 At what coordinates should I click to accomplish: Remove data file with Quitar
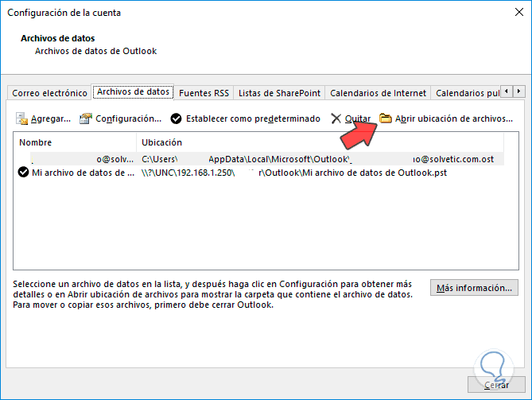351,118
